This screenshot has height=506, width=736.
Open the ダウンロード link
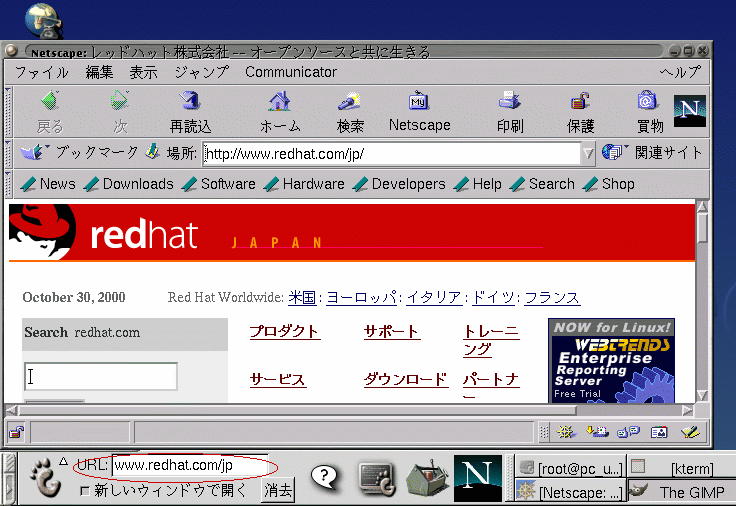[x=406, y=379]
